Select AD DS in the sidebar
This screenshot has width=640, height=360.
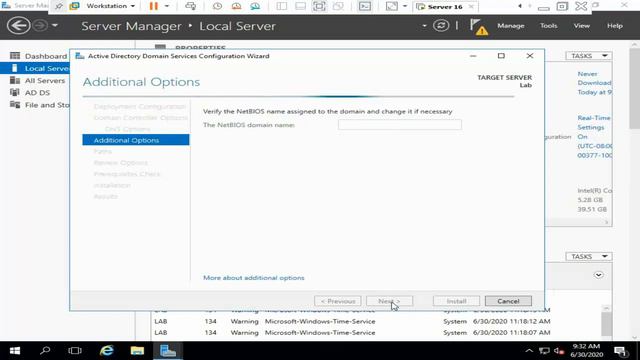(x=37, y=93)
